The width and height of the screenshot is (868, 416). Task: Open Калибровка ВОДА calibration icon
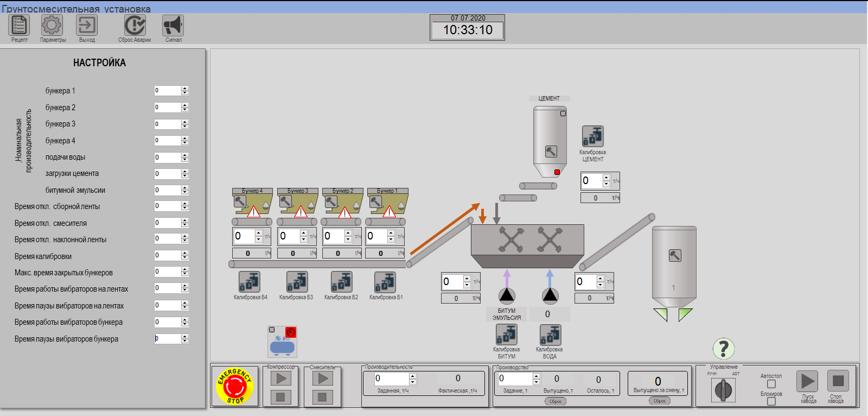pos(550,335)
